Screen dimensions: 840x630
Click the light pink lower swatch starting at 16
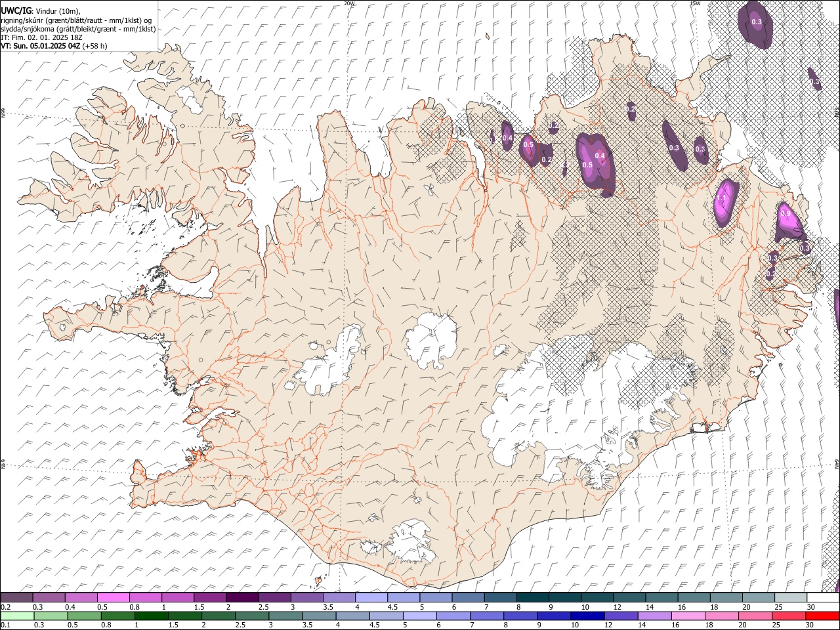(688, 616)
